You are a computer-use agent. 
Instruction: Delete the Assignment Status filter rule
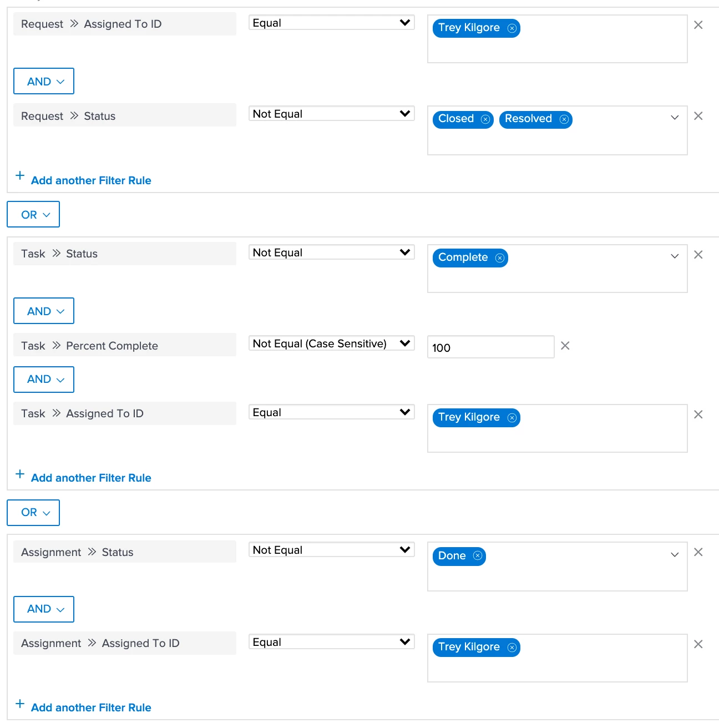pos(698,552)
